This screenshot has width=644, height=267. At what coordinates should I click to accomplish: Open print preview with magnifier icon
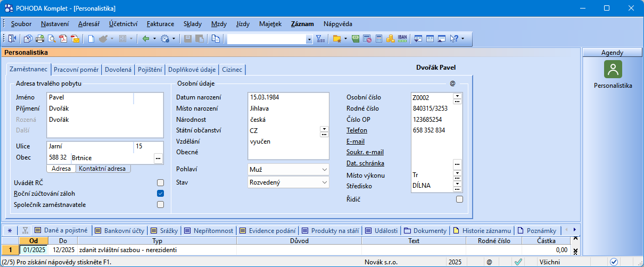pos(52,39)
